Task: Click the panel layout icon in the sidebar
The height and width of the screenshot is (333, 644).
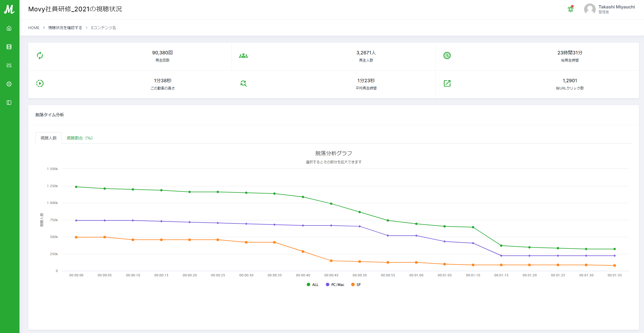Action: pyautogui.click(x=9, y=103)
